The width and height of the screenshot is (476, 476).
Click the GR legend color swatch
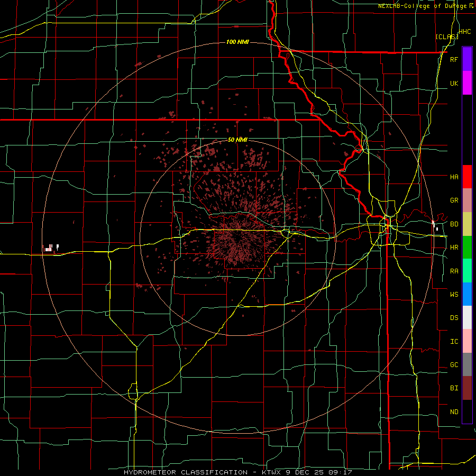pos(467,200)
